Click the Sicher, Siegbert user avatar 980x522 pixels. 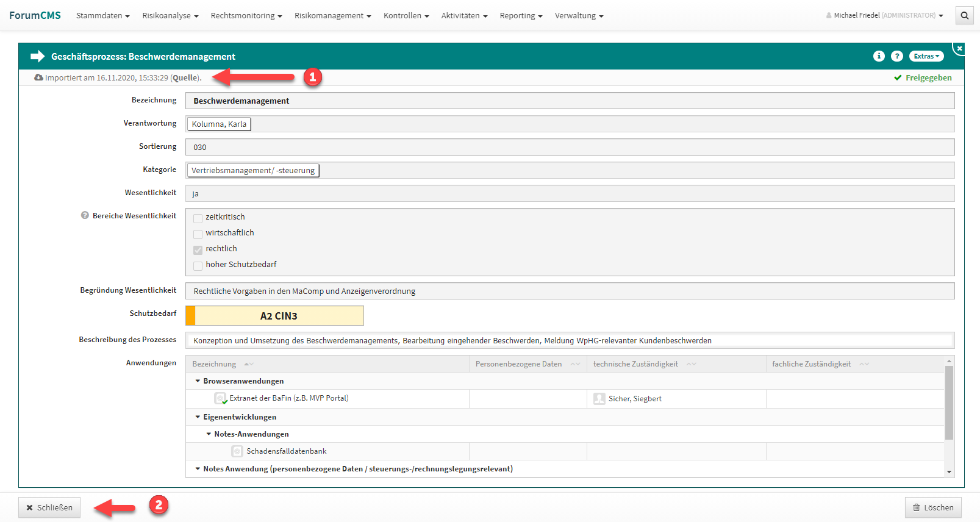(599, 399)
